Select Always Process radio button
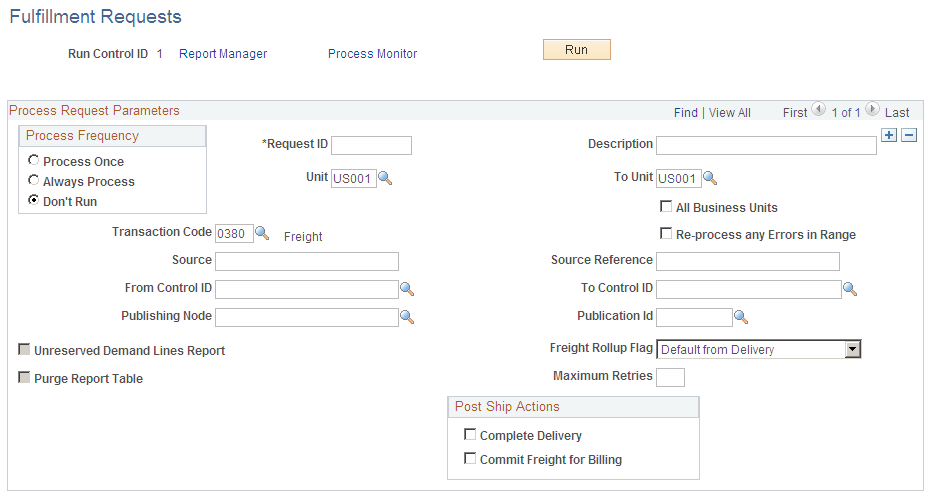This screenshot has height=500, width=932. click(34, 180)
